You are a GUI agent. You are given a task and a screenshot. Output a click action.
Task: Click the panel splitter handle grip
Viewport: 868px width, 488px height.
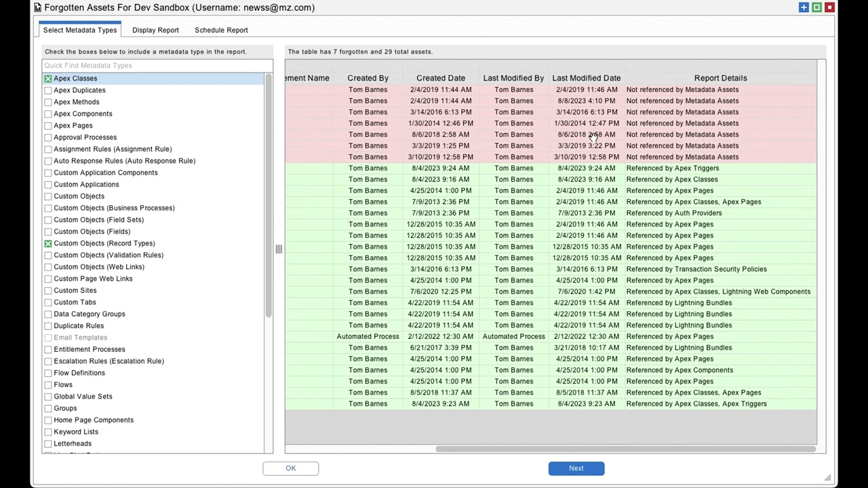tap(279, 249)
